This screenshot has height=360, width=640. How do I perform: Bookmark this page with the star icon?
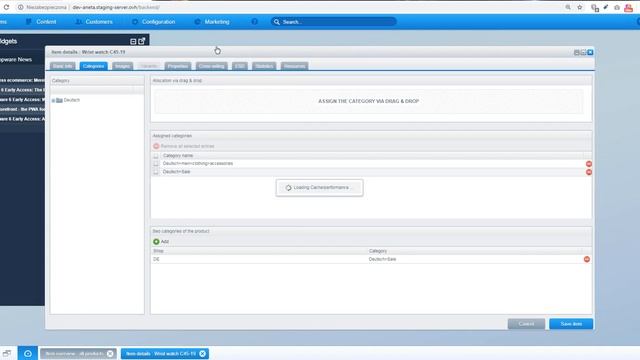pyautogui.click(x=580, y=7)
